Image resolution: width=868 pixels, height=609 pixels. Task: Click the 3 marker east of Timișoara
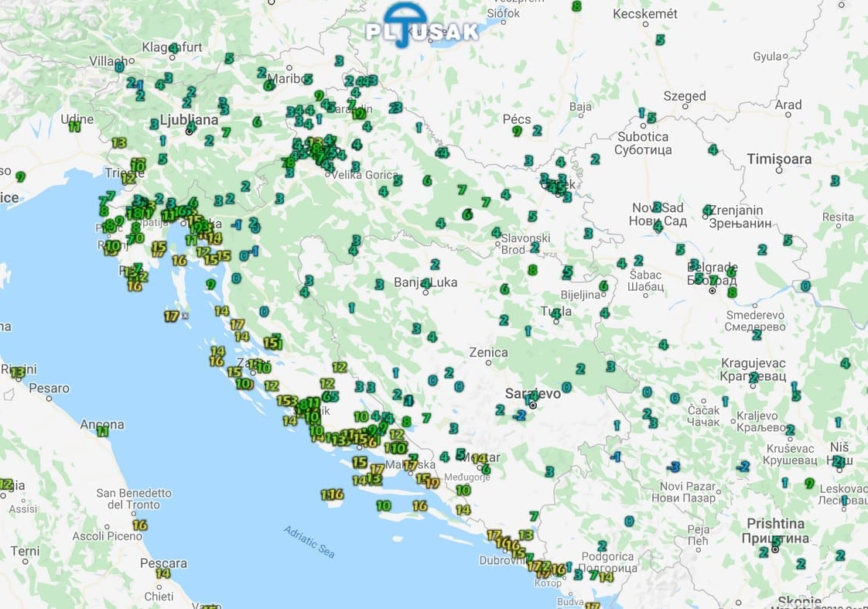click(x=835, y=180)
